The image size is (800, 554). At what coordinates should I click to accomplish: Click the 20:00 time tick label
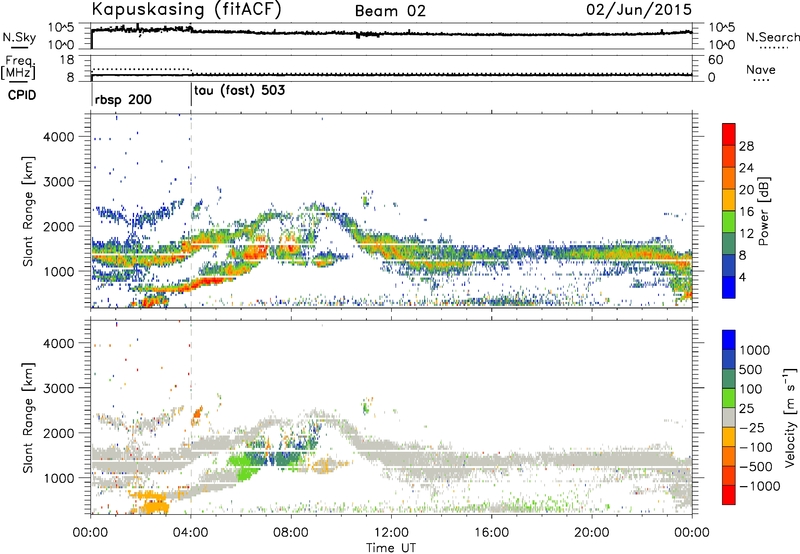tap(592, 533)
